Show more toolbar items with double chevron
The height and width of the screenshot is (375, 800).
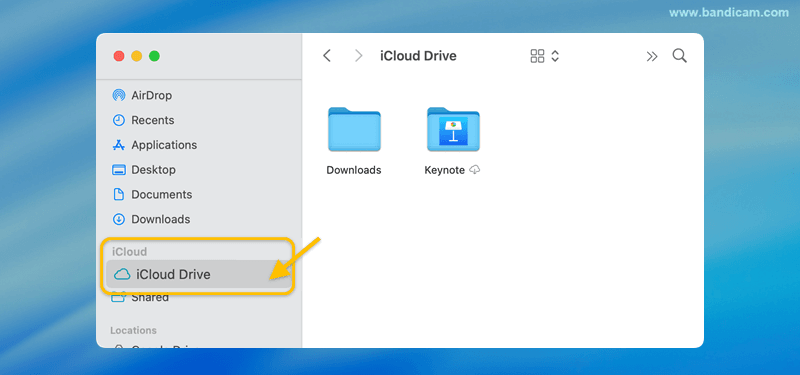click(652, 56)
